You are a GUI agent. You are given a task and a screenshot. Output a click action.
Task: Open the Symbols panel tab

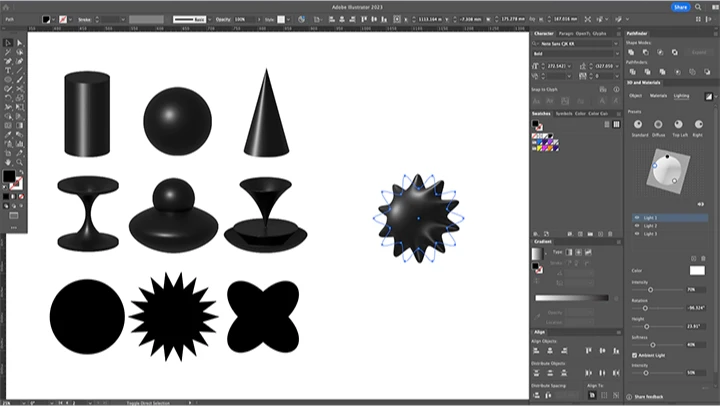(x=564, y=113)
